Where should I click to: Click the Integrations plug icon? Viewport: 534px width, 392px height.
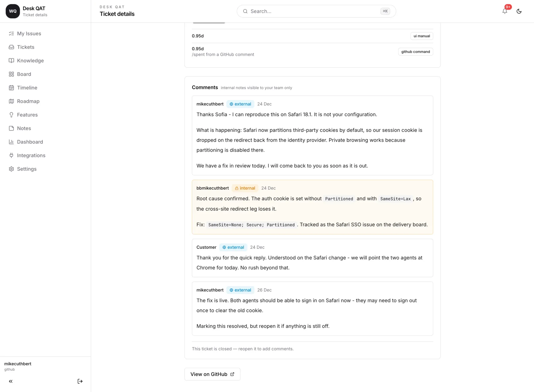point(11,155)
